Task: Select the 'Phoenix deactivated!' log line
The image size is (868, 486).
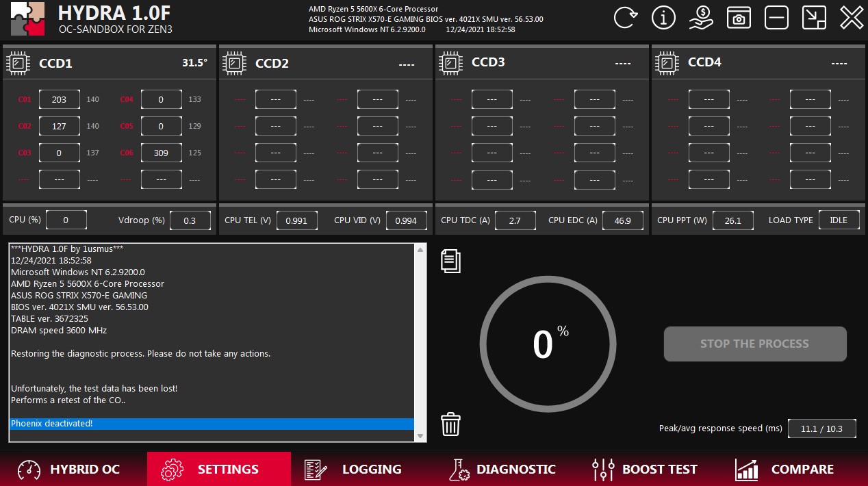Action: coord(212,424)
